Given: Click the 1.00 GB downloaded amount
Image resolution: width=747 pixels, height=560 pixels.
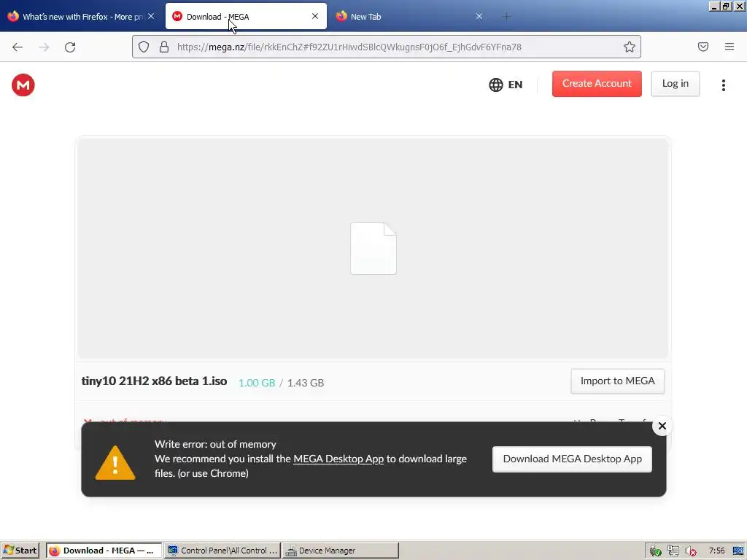Looking at the screenshot, I should (x=257, y=383).
